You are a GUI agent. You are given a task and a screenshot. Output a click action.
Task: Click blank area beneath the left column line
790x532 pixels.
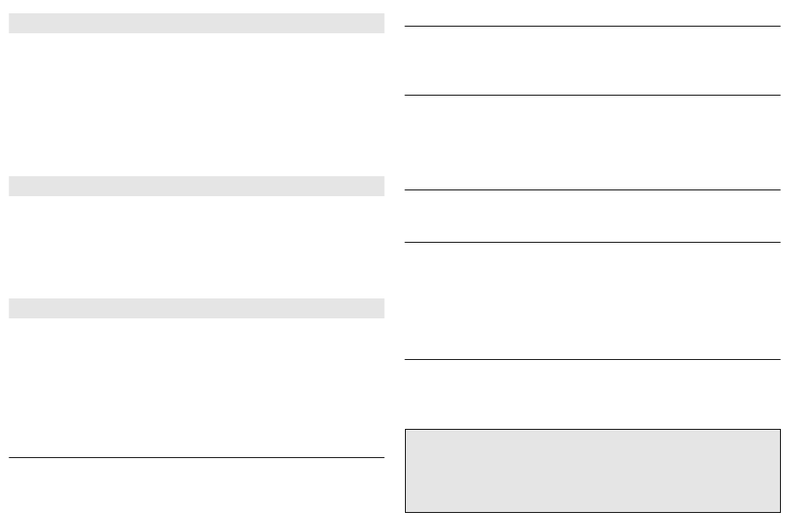pos(196,494)
